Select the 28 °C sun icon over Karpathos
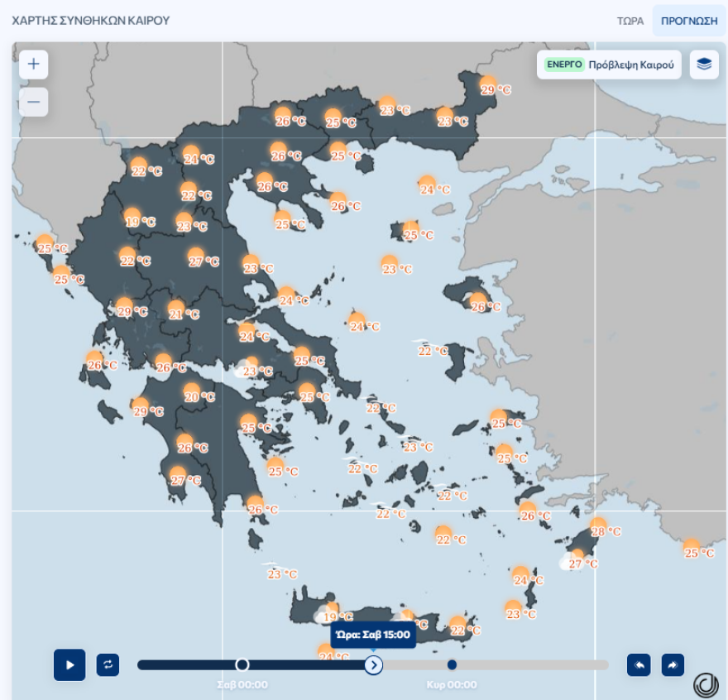Image resolution: width=728 pixels, height=700 pixels. click(598, 528)
